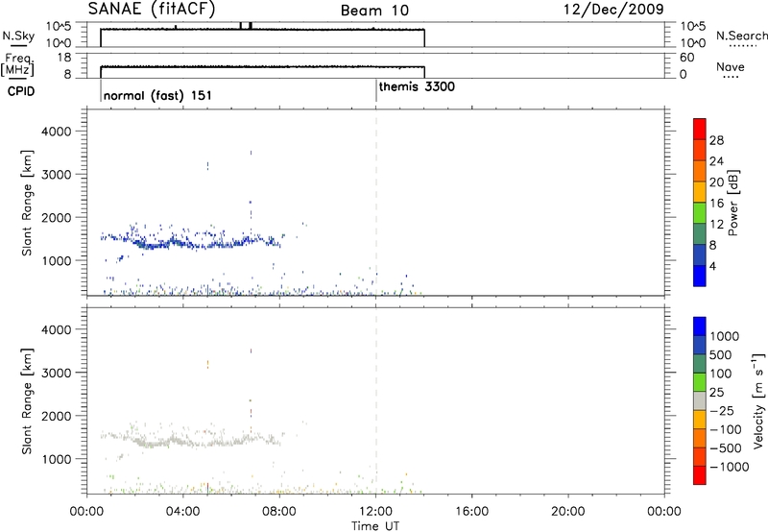The height and width of the screenshot is (532, 768).
Task: Click dashed 12:00 marker line in power panel
Action: click(376, 202)
